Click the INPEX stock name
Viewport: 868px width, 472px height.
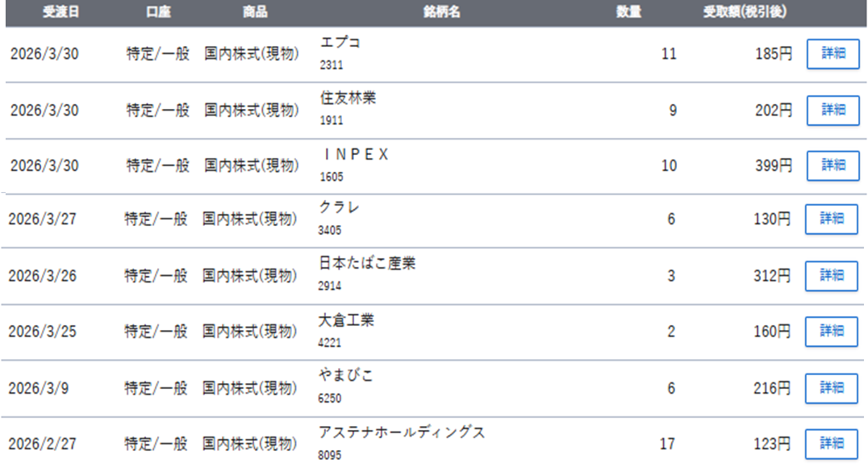pos(354,155)
